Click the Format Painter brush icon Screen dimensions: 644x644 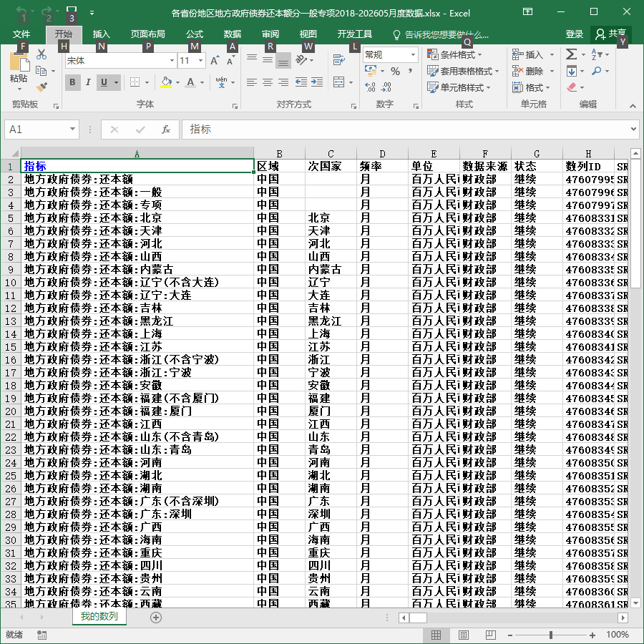coord(42,87)
